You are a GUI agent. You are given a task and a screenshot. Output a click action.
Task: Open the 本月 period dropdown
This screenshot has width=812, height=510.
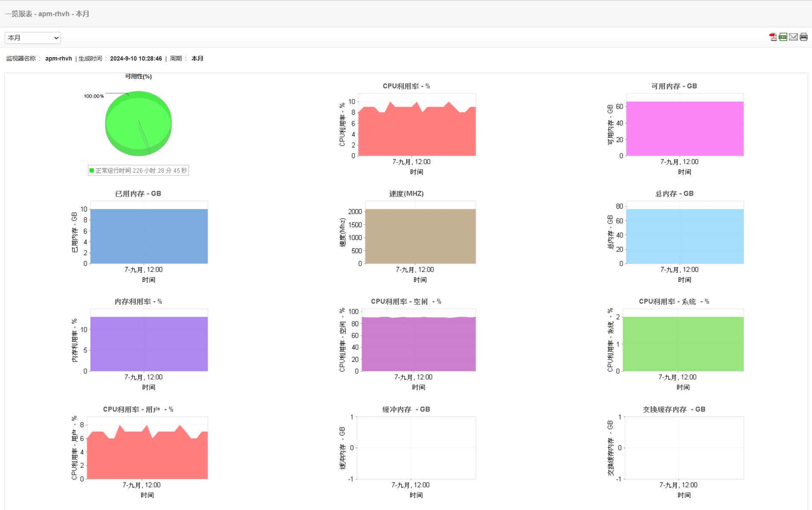[33, 38]
